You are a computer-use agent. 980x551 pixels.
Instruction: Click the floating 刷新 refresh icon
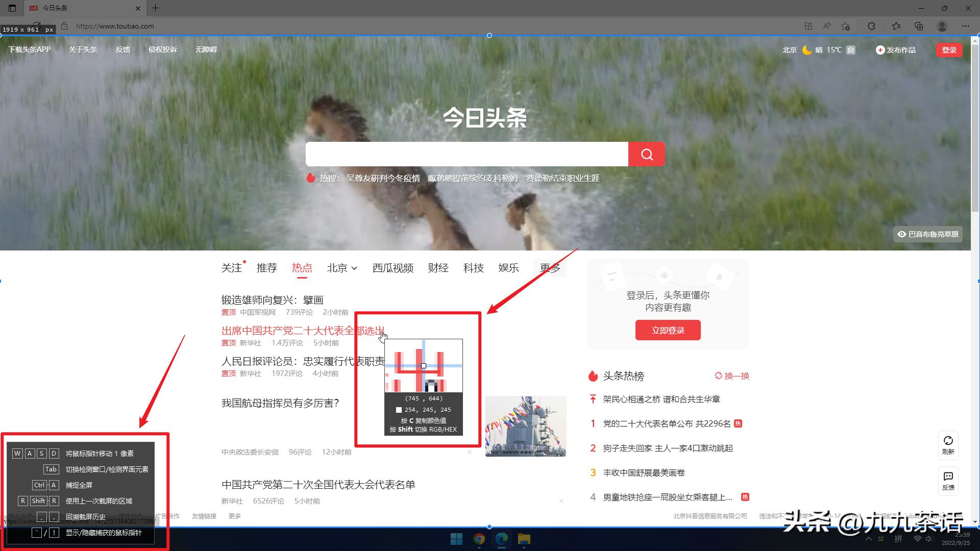(x=948, y=445)
